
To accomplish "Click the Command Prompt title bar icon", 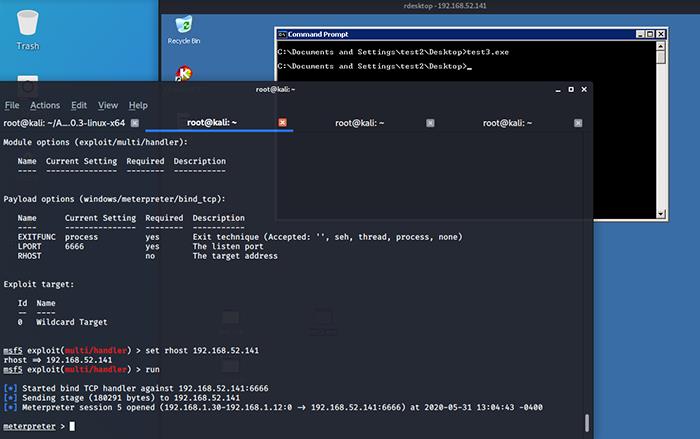I will point(282,34).
